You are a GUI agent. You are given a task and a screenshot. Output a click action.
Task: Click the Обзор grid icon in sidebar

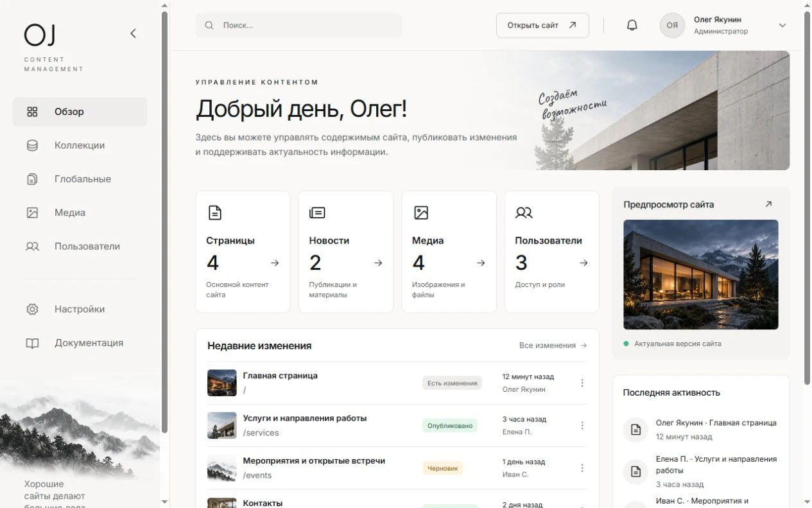(32, 112)
